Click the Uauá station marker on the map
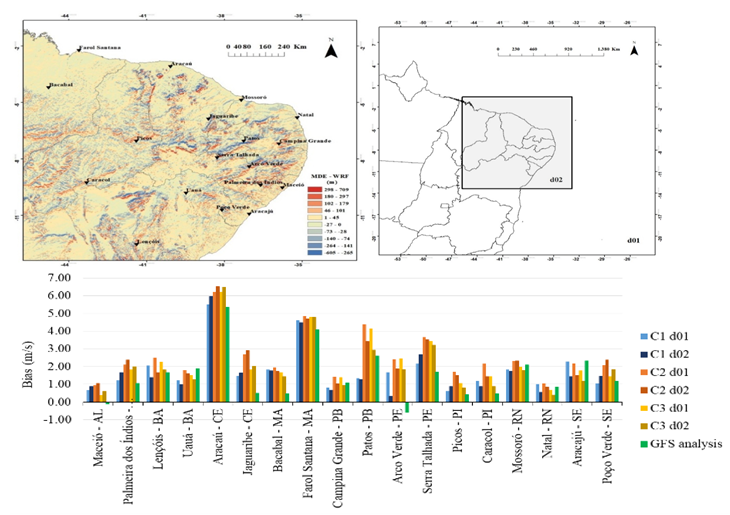This screenshot has height=515, width=730. click(x=186, y=192)
